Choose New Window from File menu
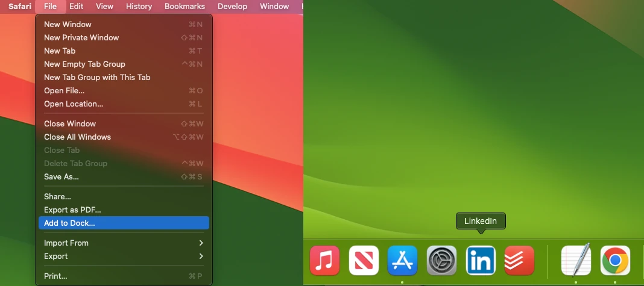The image size is (644, 286). [124, 24]
